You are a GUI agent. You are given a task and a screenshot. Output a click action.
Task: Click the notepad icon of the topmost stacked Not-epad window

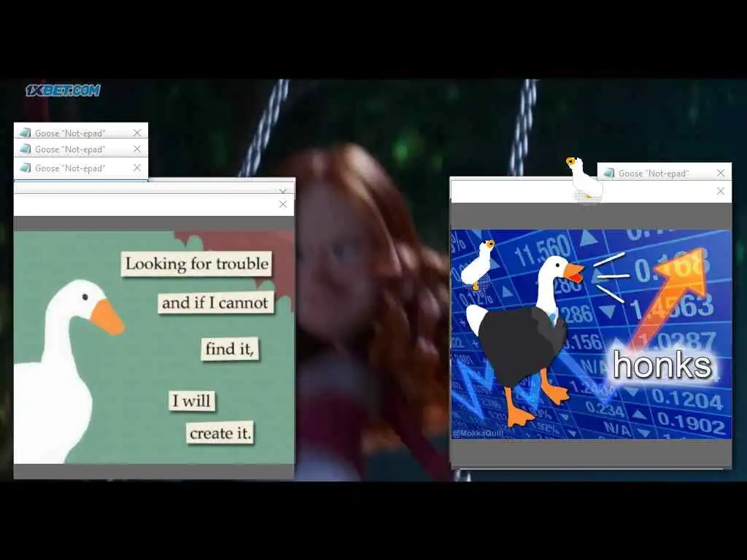pos(26,133)
